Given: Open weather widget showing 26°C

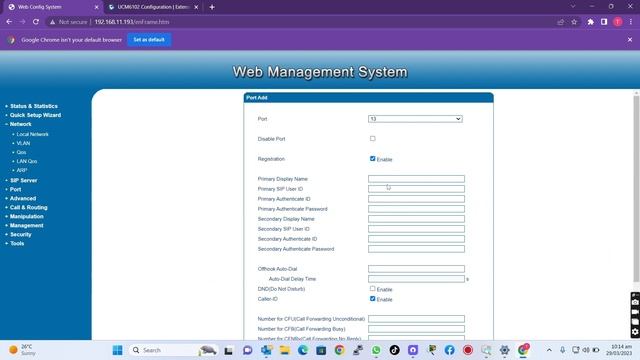Looking at the screenshot, I should (x=22, y=350).
